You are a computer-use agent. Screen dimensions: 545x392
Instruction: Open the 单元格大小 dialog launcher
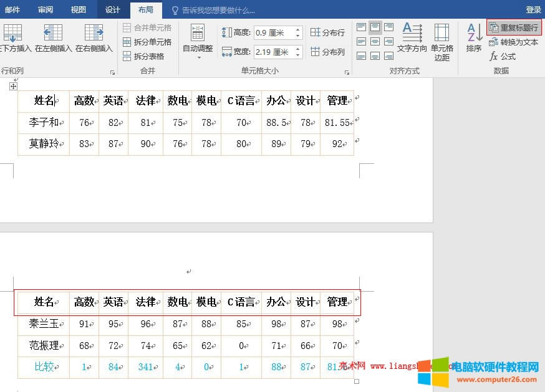coord(347,70)
